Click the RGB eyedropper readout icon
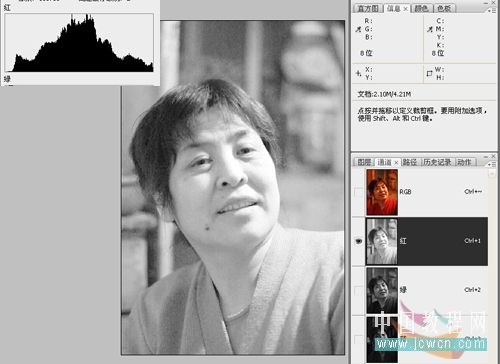Screen dimensions: 500x364 (358, 29)
